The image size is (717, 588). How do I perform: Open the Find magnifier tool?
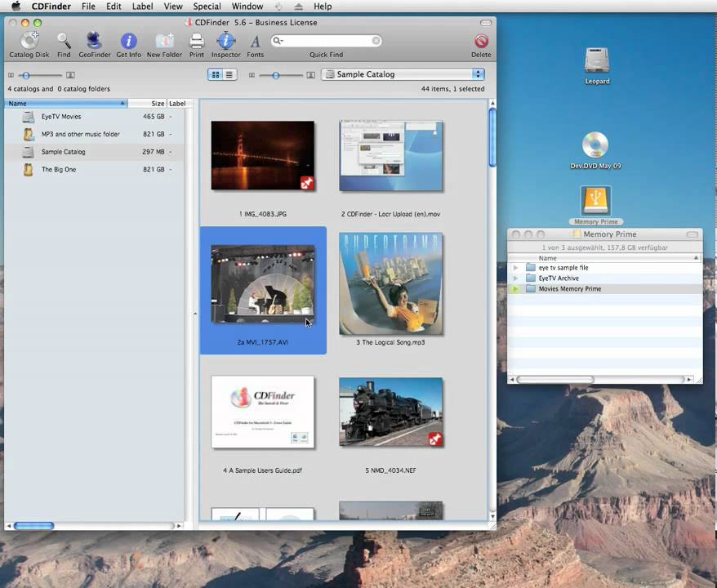point(64,41)
